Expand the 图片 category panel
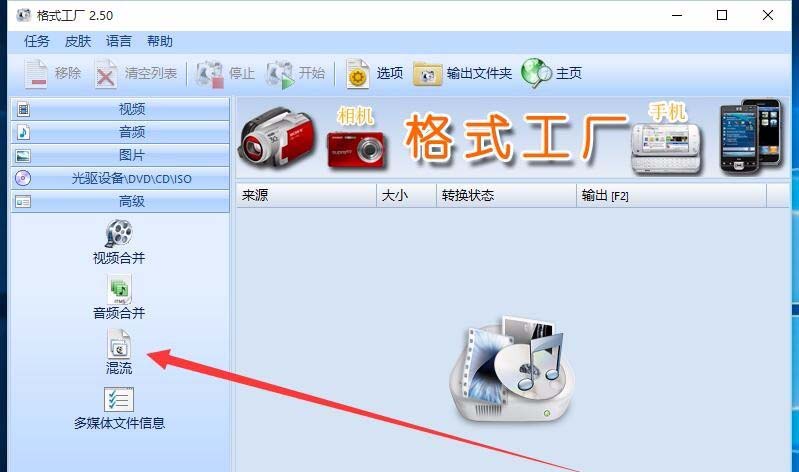The height and width of the screenshot is (472, 799). click(120, 155)
